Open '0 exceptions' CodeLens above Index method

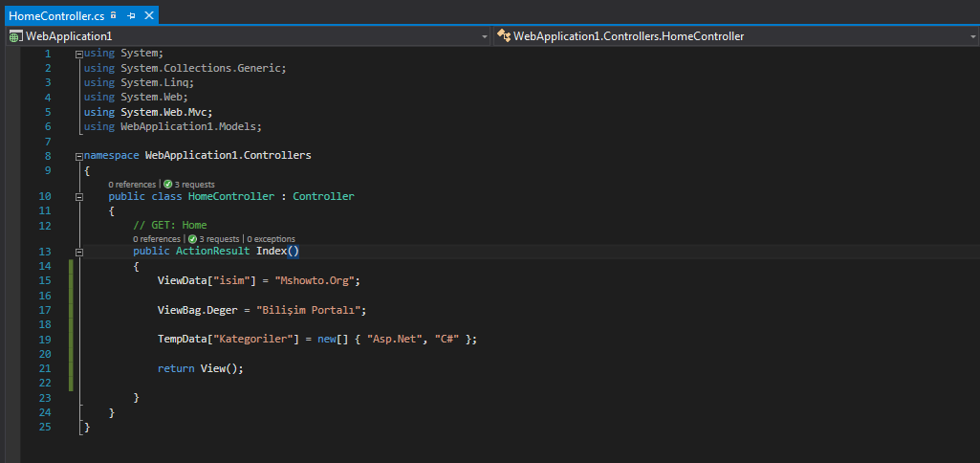click(272, 239)
